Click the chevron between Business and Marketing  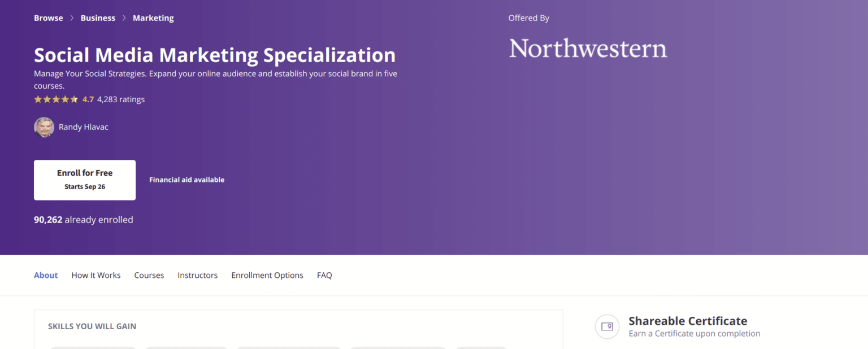pos(124,18)
